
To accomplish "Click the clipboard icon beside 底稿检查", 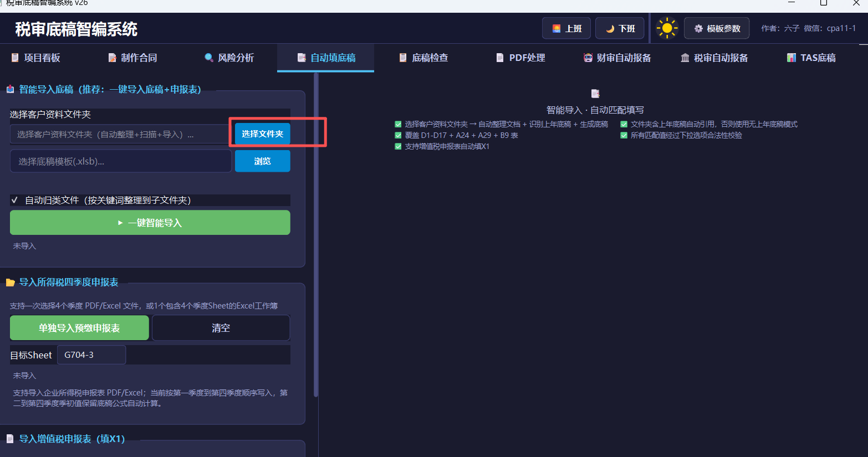I will [403, 58].
